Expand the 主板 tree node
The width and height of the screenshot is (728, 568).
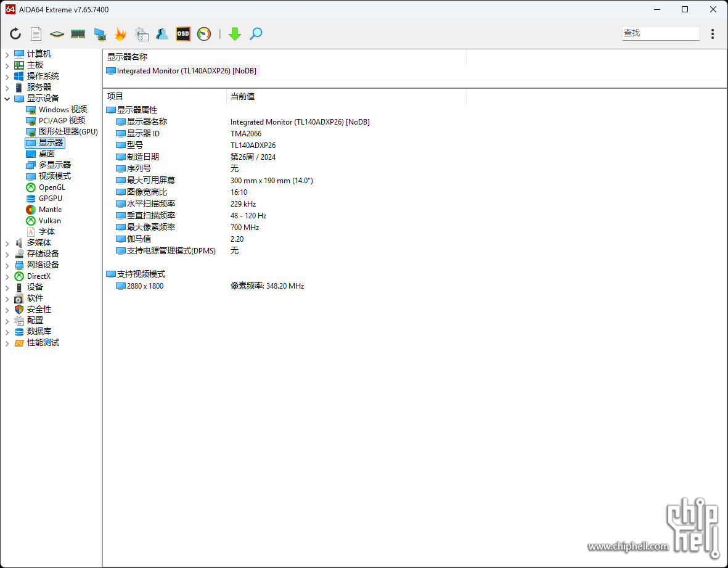coord(7,65)
